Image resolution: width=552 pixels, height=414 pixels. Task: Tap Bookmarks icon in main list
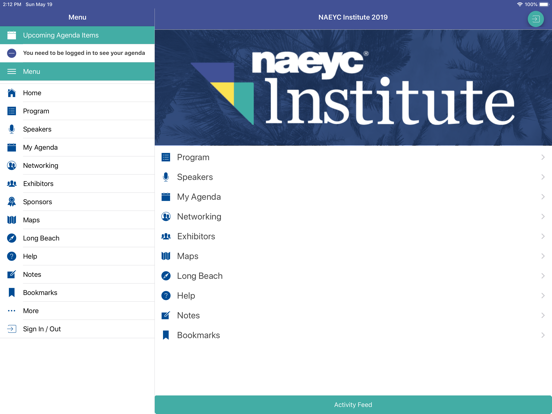[166, 335]
